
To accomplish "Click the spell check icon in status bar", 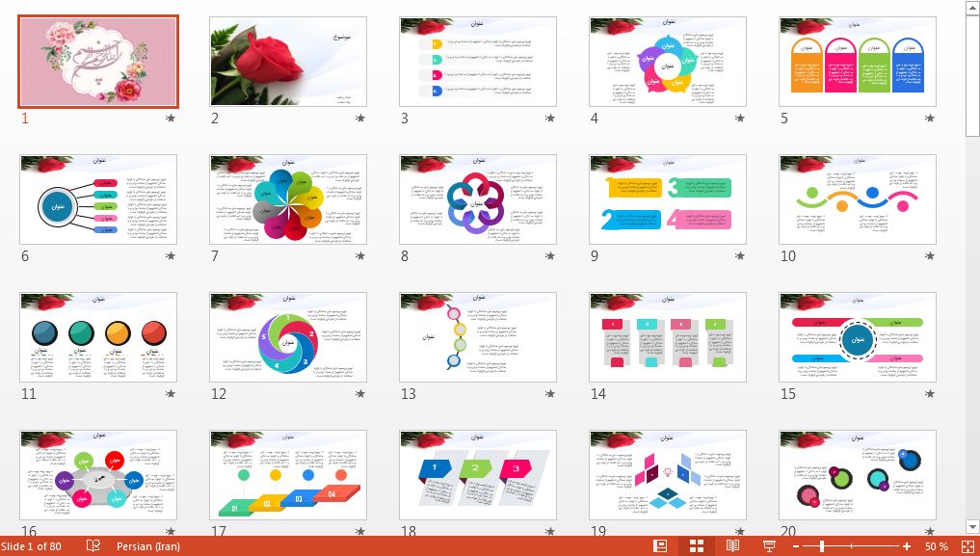I will tap(93, 546).
